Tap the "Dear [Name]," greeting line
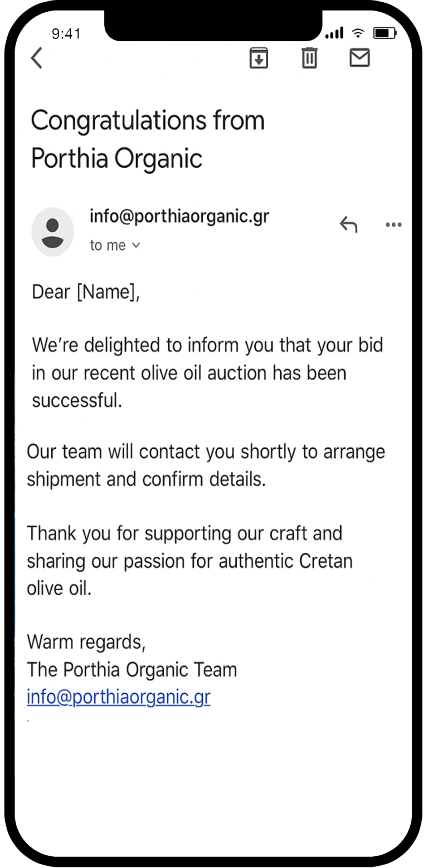 86,292
